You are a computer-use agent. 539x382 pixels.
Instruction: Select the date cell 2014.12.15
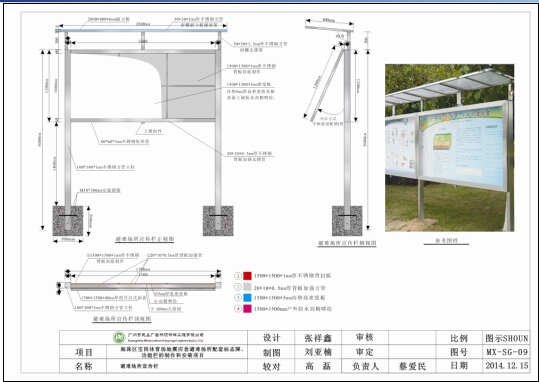click(506, 365)
